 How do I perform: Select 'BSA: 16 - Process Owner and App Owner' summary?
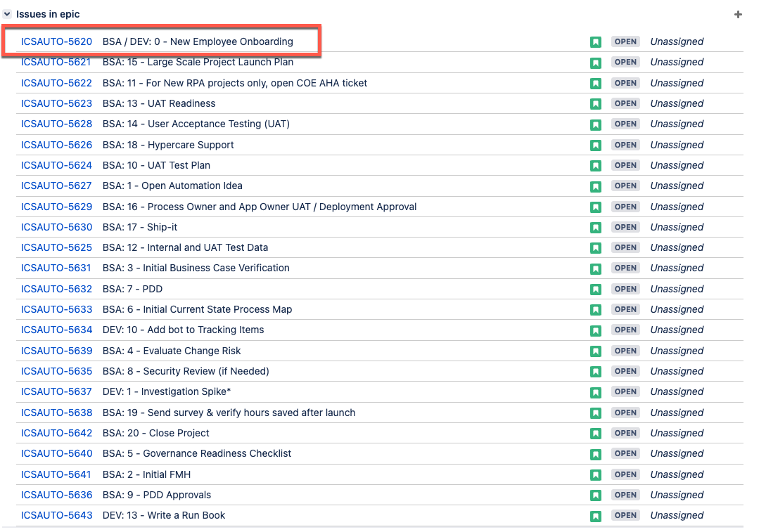(x=260, y=207)
